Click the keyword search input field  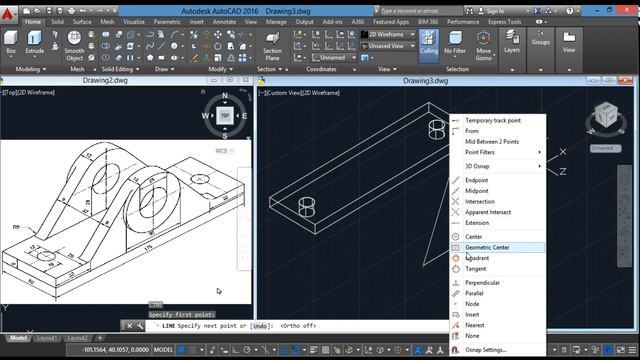[x=420, y=11]
